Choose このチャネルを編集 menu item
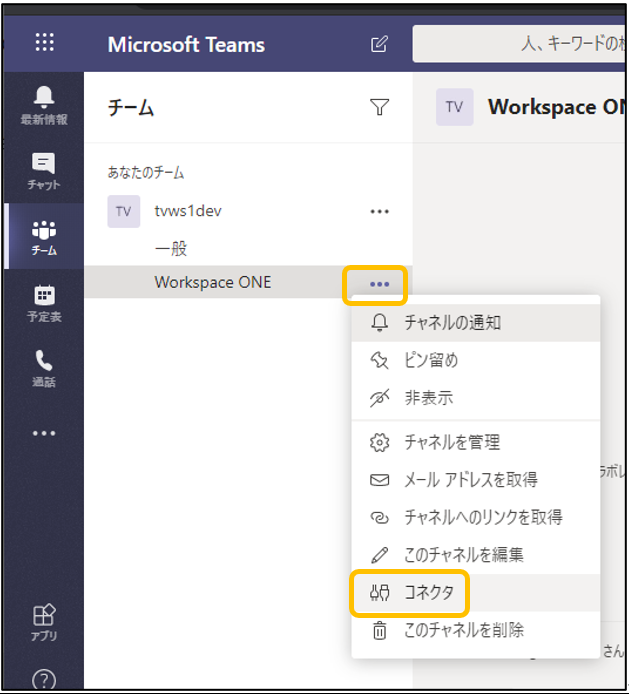This screenshot has height=694, width=629. (476, 555)
